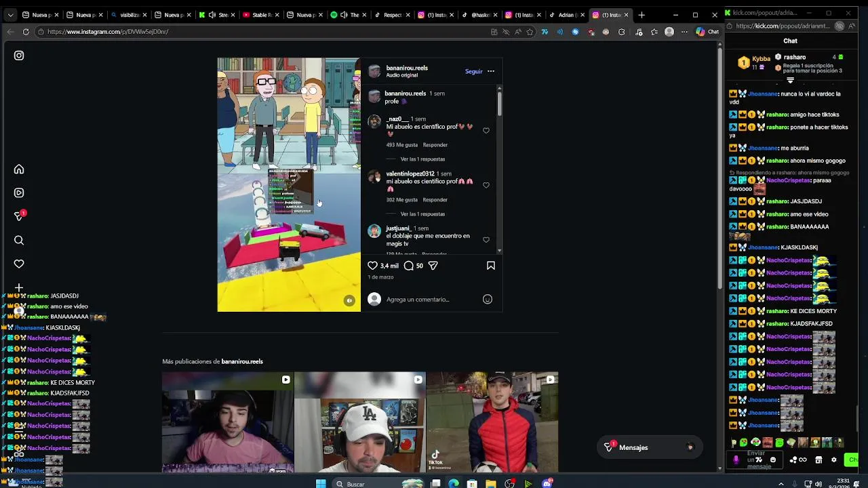Open Reels from the Instagram sidebar

click(x=19, y=192)
